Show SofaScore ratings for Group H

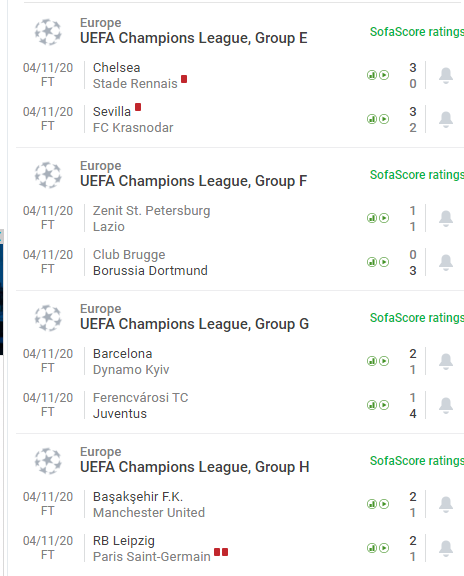pyautogui.click(x=417, y=461)
